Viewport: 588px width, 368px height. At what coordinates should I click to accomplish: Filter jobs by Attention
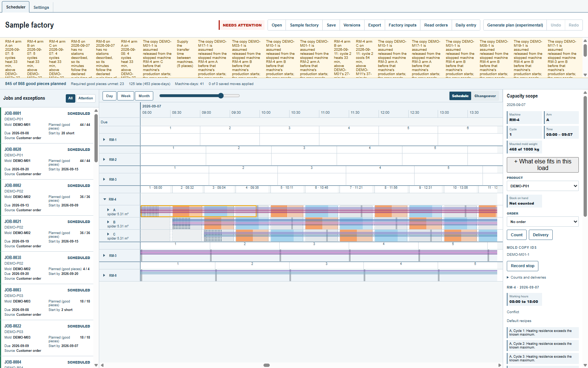pos(86,98)
